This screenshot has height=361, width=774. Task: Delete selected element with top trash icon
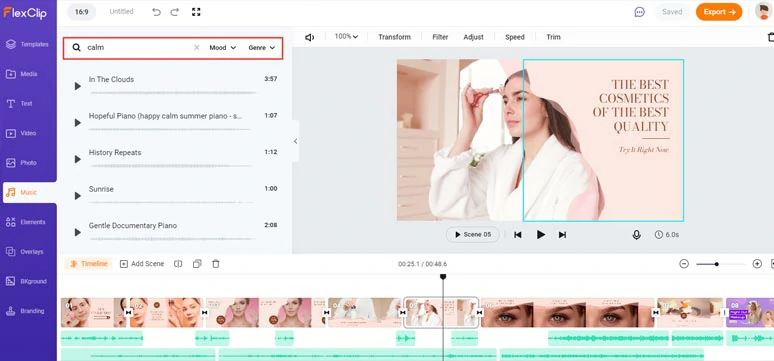(770, 37)
